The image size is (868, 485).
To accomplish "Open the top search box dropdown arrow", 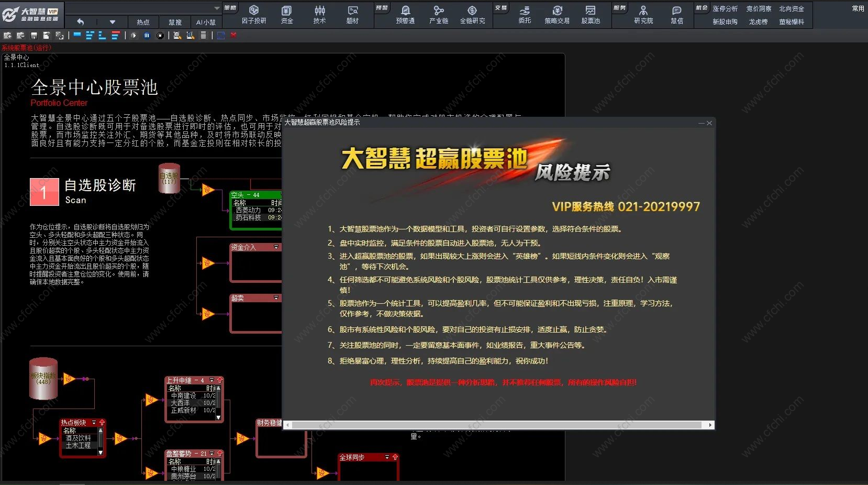I will 217,8.
